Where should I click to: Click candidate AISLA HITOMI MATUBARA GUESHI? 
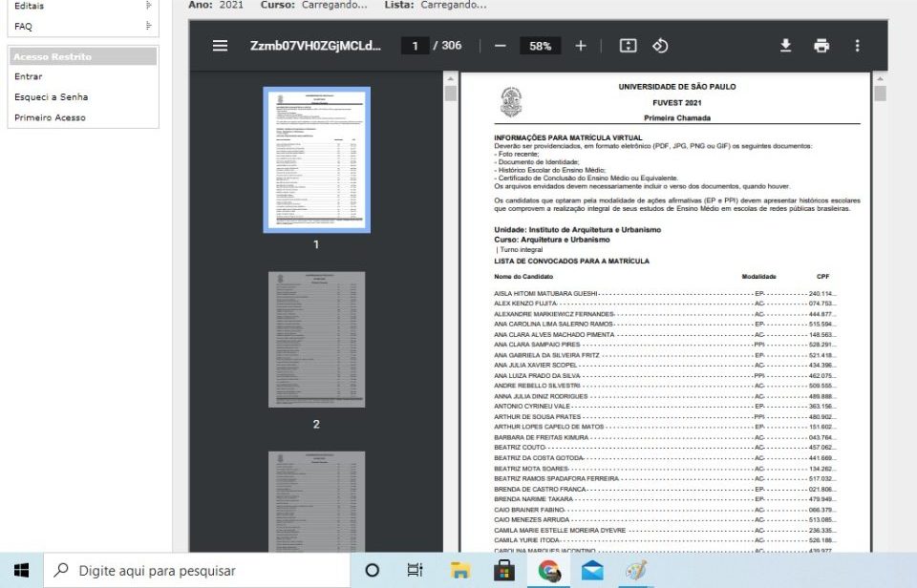545,293
